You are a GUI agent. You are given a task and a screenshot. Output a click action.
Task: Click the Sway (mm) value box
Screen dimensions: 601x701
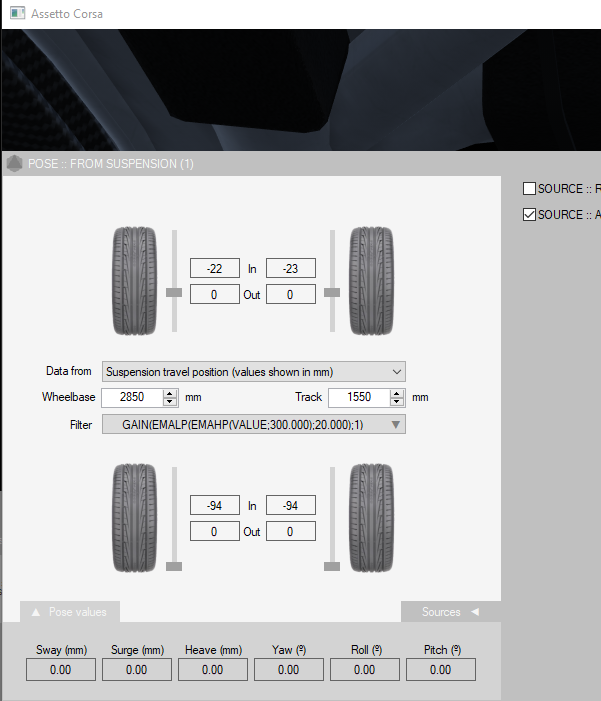(x=61, y=669)
